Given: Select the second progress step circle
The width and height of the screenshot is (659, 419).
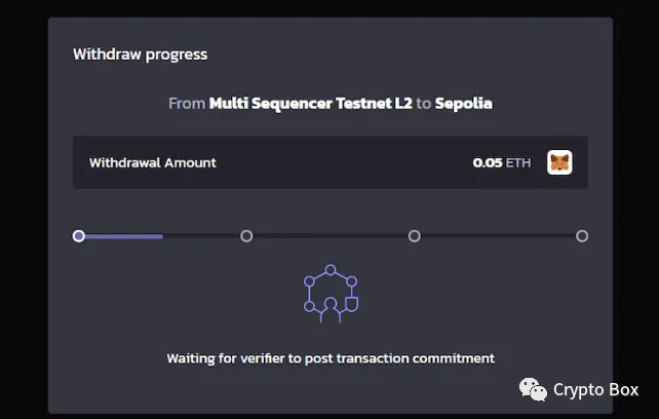Looking at the screenshot, I should [246, 236].
